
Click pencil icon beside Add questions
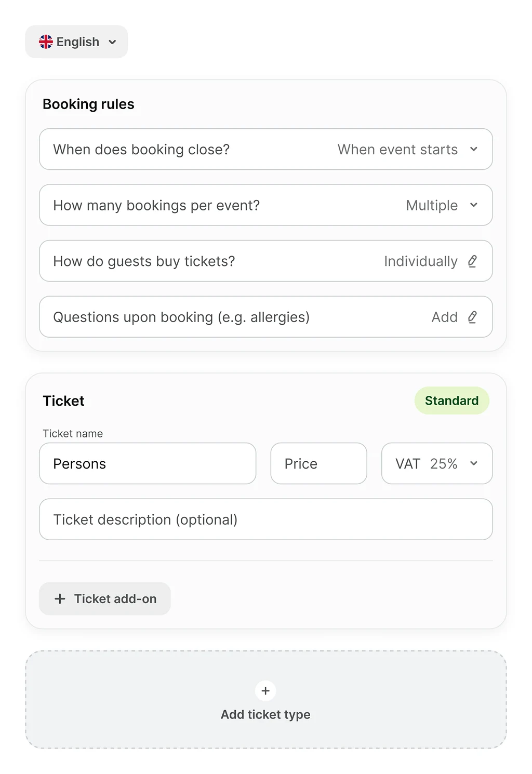[x=472, y=317]
